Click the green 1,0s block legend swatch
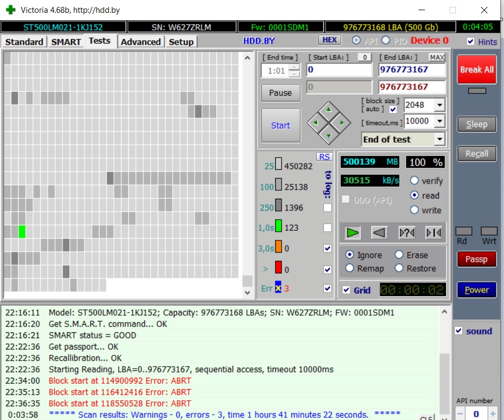The height and width of the screenshot is (420, 504). (x=278, y=228)
